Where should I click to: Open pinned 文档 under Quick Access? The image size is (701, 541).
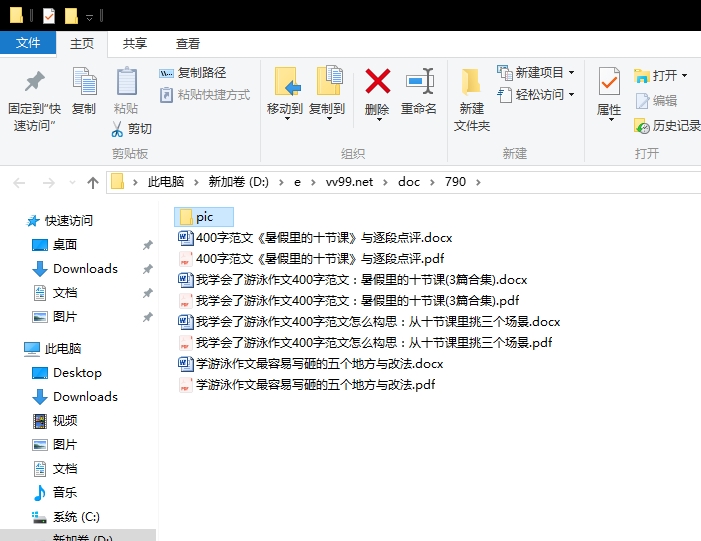(x=55, y=293)
